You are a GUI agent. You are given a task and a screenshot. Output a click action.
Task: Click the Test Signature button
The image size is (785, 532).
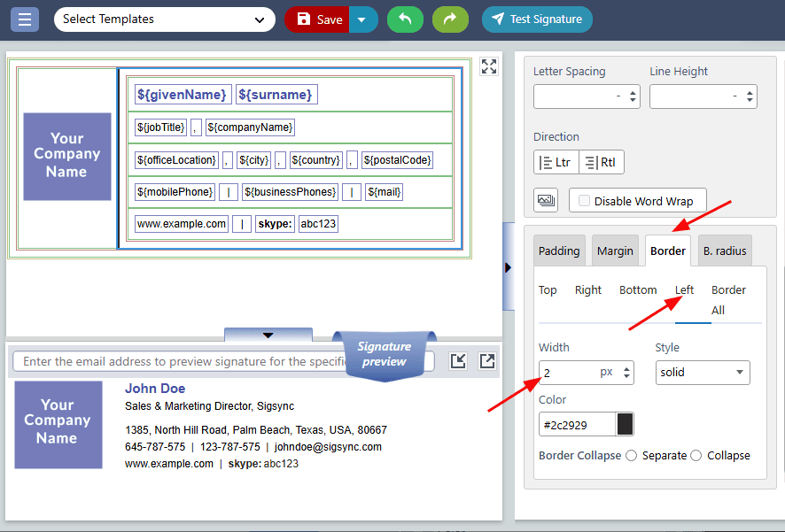click(537, 19)
